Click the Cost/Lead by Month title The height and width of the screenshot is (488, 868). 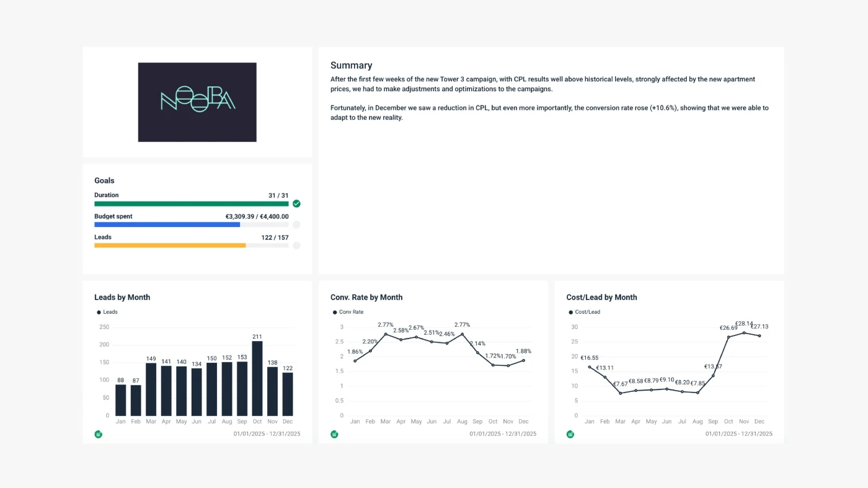pyautogui.click(x=601, y=297)
